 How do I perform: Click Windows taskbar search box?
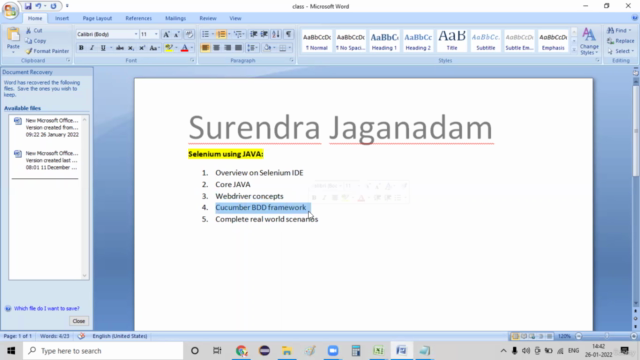point(103,351)
